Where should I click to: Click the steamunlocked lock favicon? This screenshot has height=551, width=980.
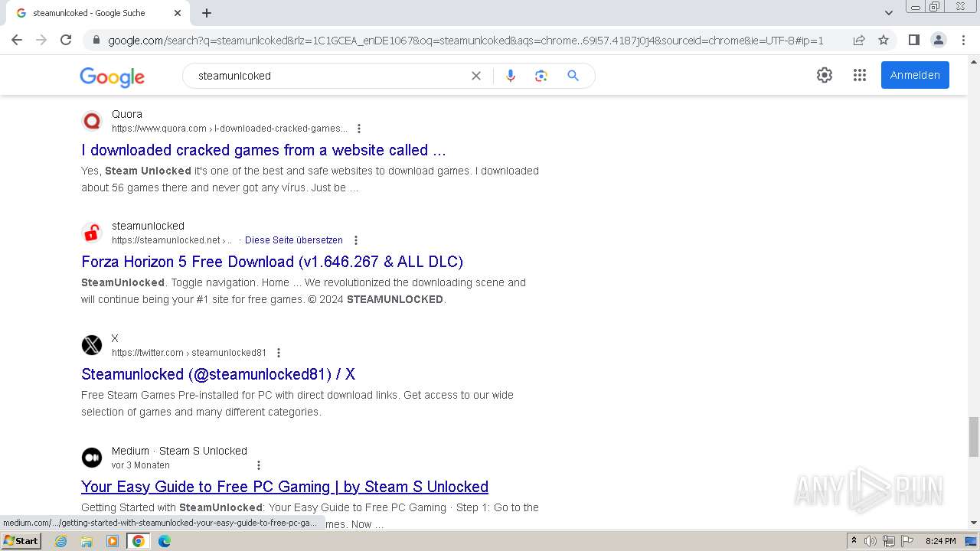tap(92, 233)
